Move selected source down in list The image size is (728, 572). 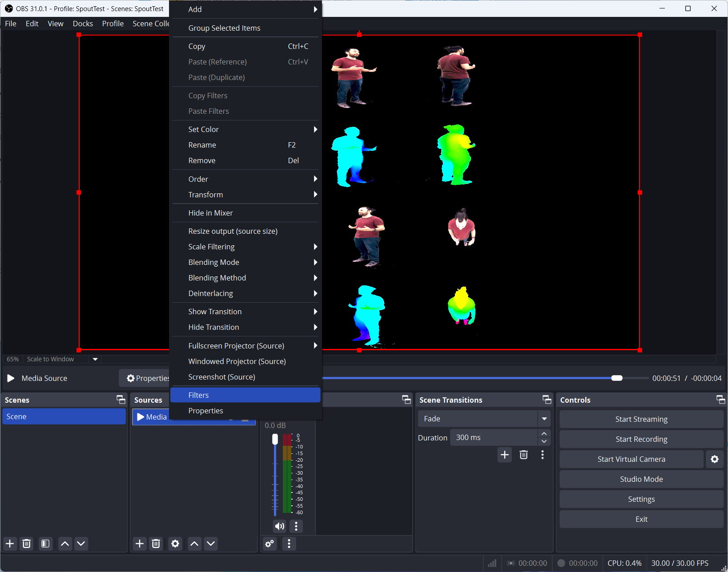(211, 544)
